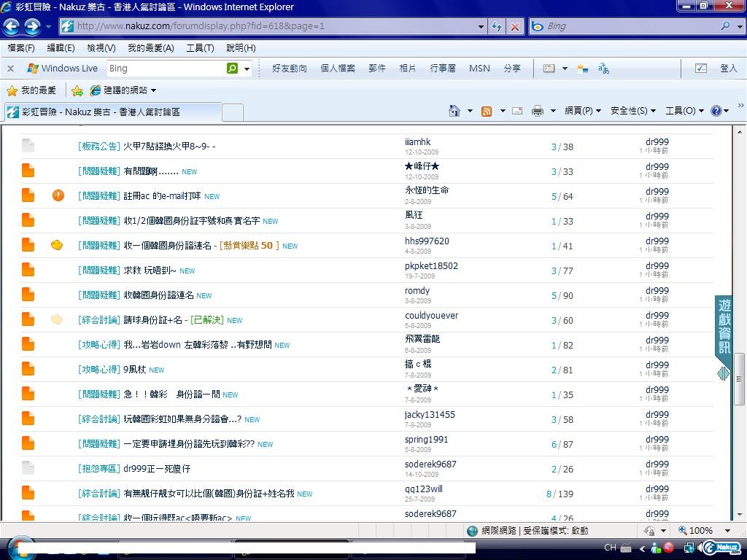Screen dimensions: 747x560
Task: Open author link couldyouever
Action: (431, 316)
